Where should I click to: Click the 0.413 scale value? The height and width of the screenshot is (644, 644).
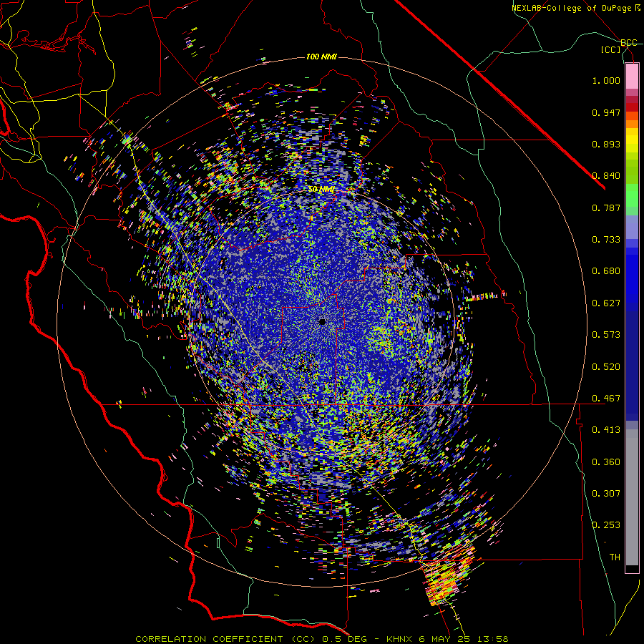(x=606, y=430)
